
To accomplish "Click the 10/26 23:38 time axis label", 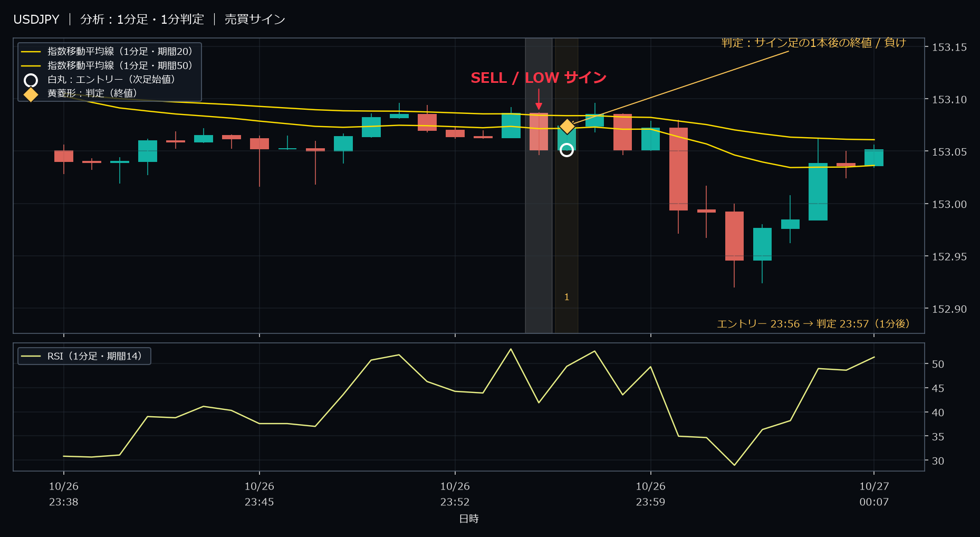I will pyautogui.click(x=64, y=494).
